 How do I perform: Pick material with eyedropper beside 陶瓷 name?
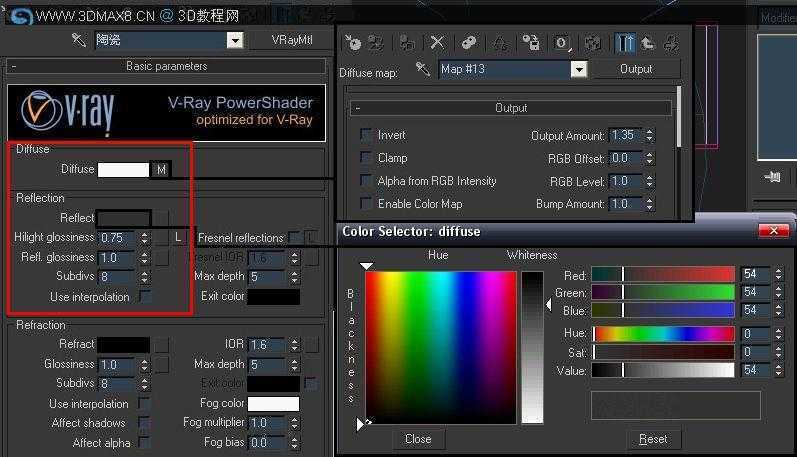79,40
